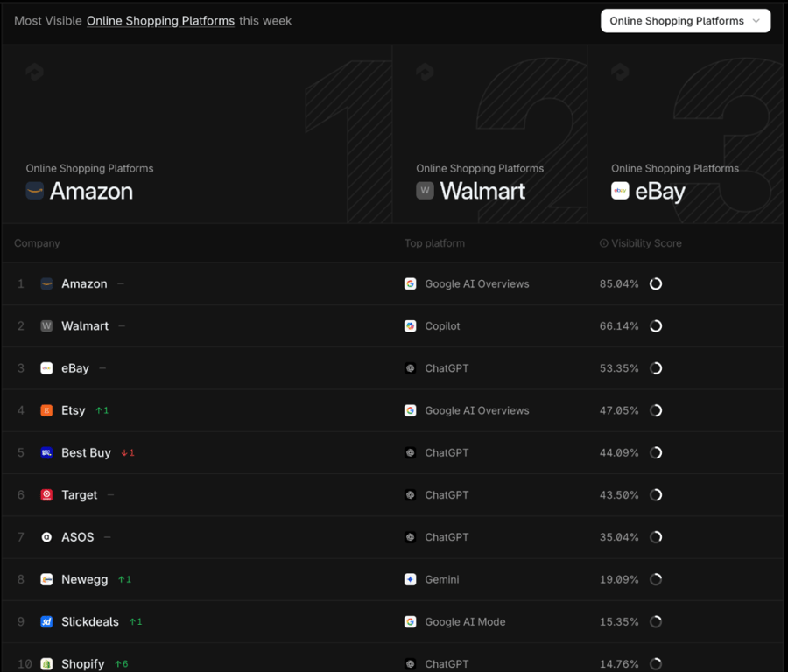Click the Target bullseye logo icon
The height and width of the screenshot is (672, 788).
[x=46, y=495]
